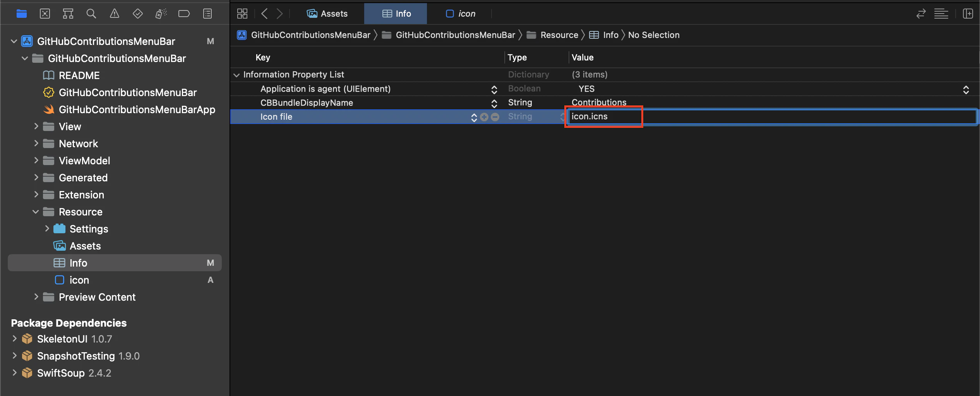Viewport: 980px width, 396px height.
Task: Select the Contributions value cell
Action: tap(599, 102)
